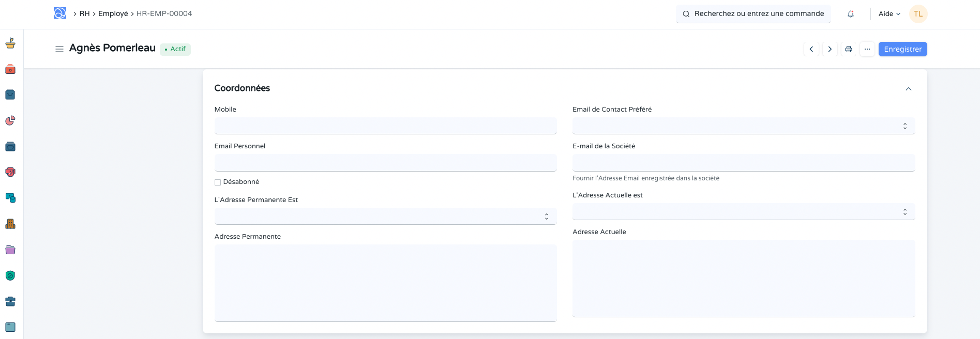
Task: Open the Email de Contact Préféré dropdown
Action: coord(743,126)
